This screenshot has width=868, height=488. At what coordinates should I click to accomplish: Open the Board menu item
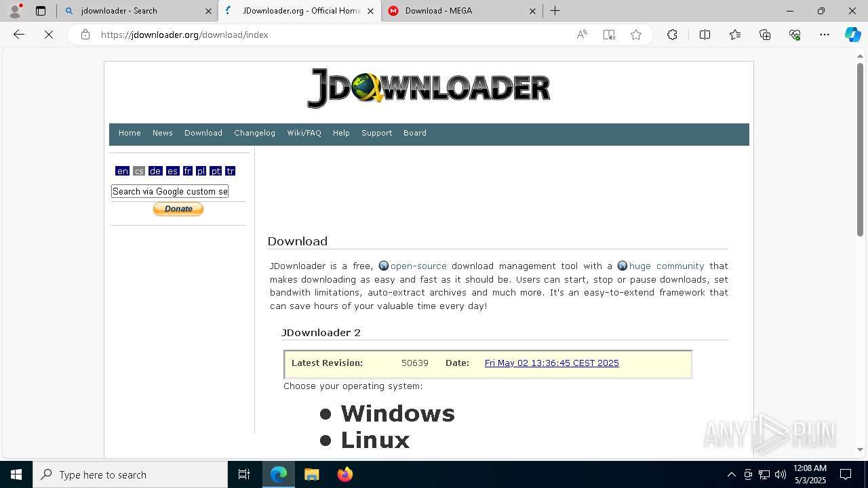tap(415, 133)
